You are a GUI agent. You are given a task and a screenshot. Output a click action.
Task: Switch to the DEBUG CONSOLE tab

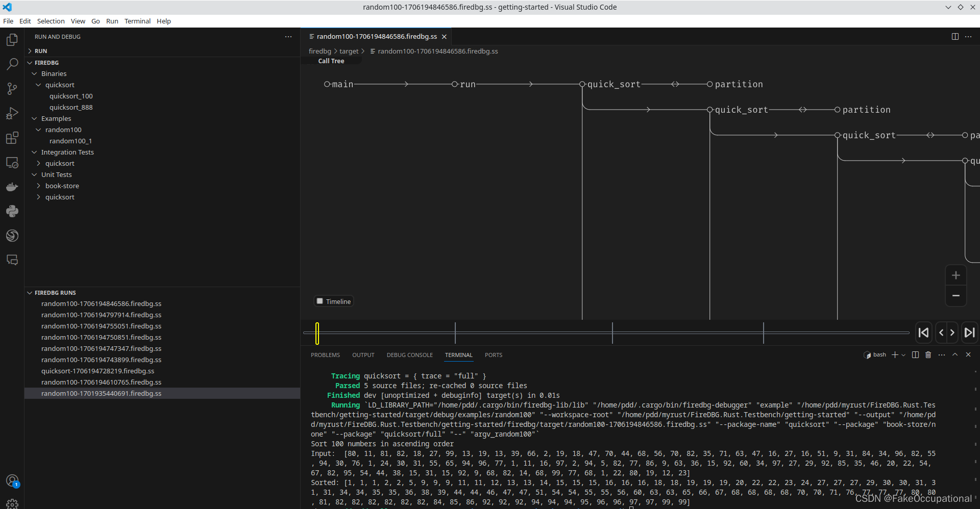point(410,355)
